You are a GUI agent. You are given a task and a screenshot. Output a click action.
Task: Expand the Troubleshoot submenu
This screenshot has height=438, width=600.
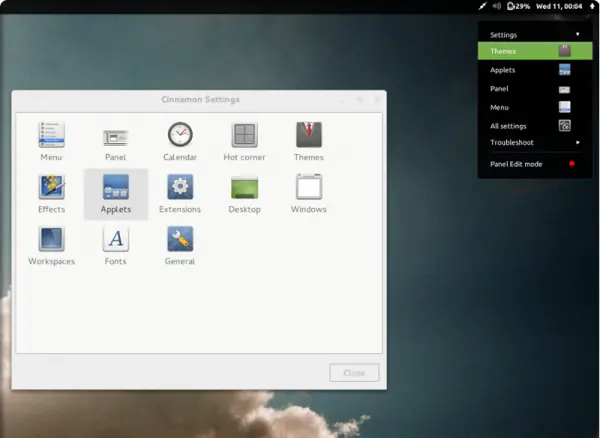click(535, 142)
